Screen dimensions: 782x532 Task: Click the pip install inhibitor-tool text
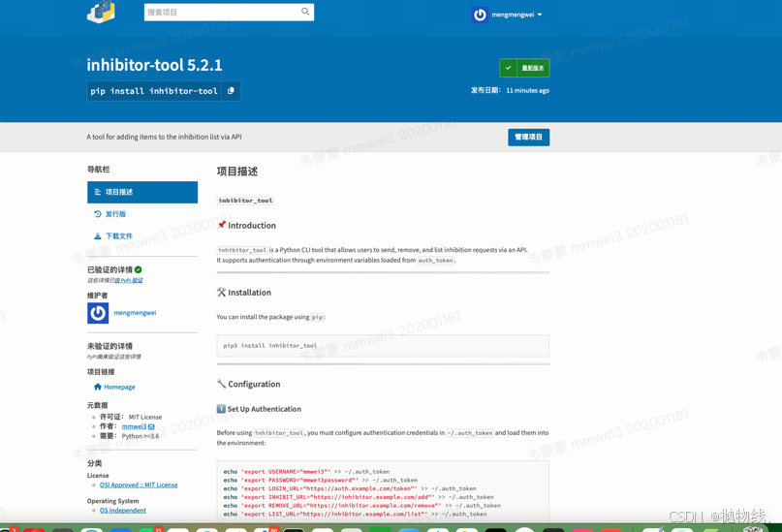tap(154, 91)
